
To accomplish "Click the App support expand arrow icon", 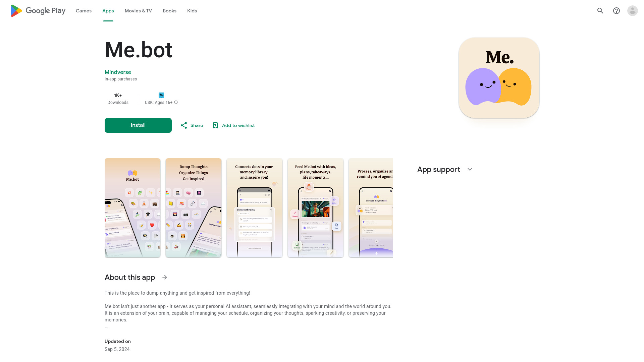I will pos(470,169).
